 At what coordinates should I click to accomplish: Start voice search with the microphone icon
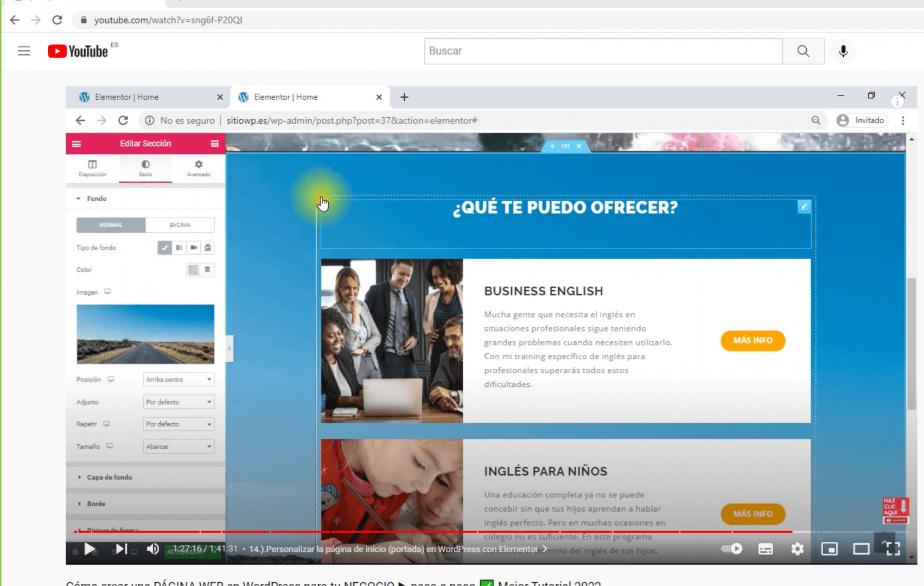[843, 51]
